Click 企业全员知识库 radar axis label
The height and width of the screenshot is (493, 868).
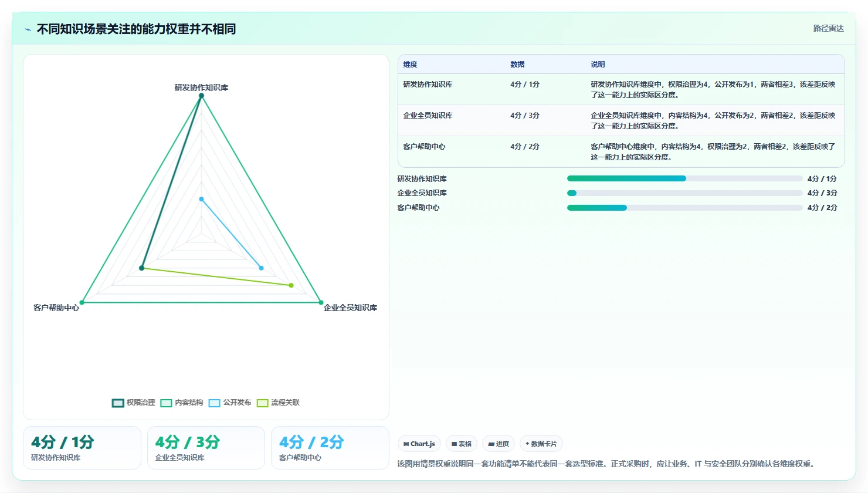click(x=350, y=308)
